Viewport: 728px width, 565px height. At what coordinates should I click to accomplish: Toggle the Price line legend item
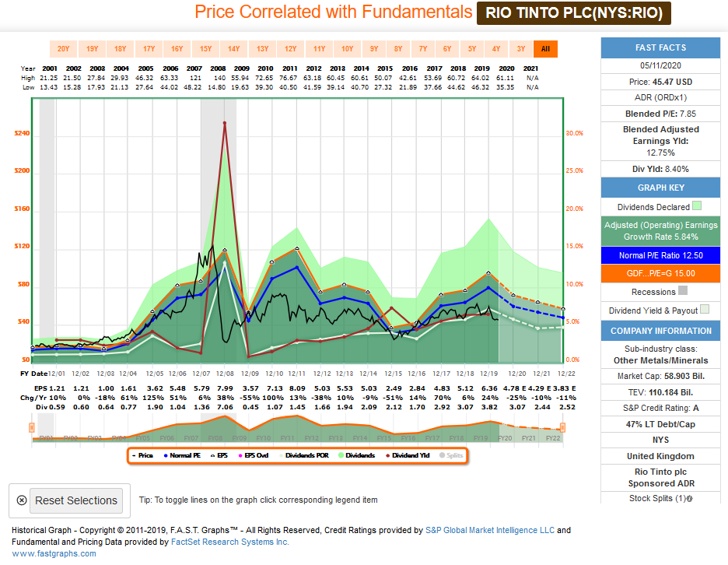pyautogui.click(x=142, y=455)
